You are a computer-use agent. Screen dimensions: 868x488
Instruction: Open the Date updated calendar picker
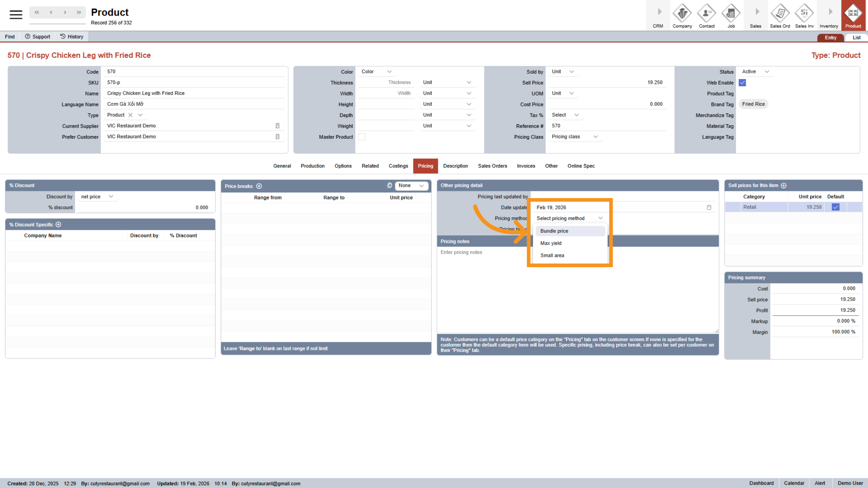709,207
